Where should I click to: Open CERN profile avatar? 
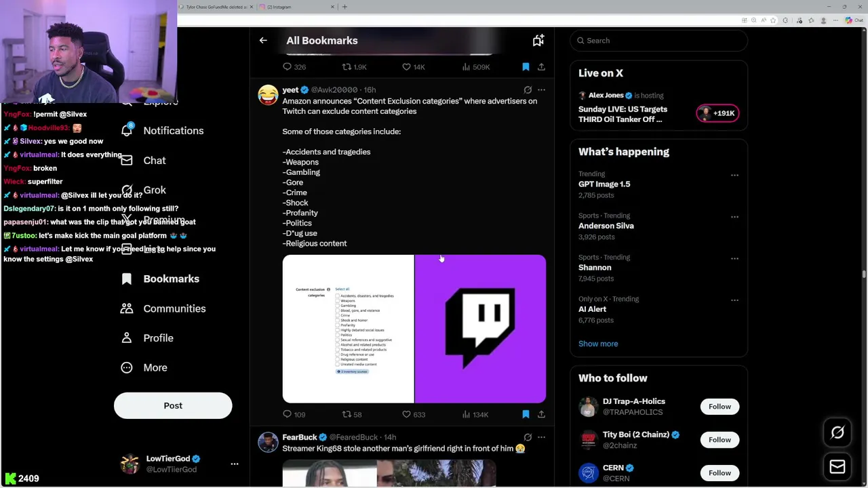pos(588,473)
